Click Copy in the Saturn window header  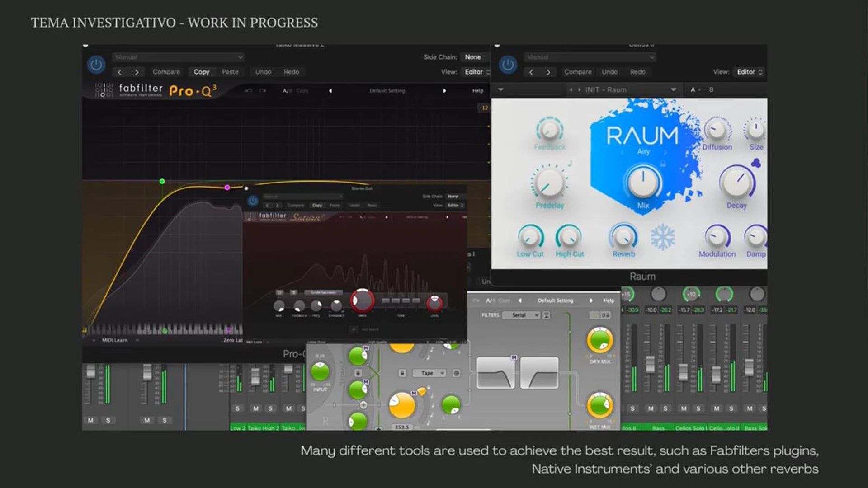(317, 205)
